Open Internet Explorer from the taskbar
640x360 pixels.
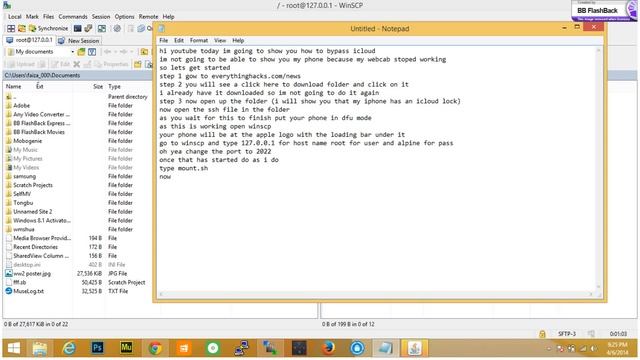tap(69, 348)
